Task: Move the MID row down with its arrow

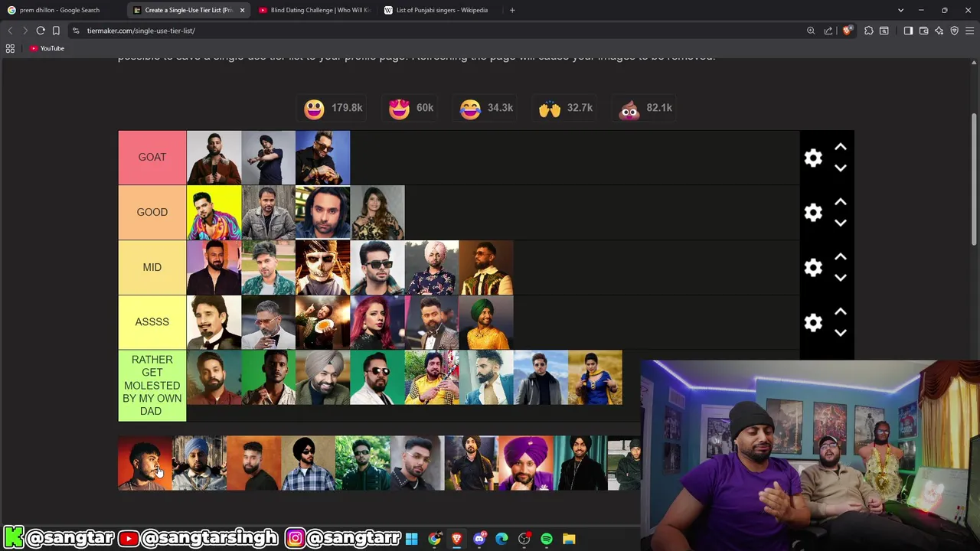Action: click(x=841, y=278)
